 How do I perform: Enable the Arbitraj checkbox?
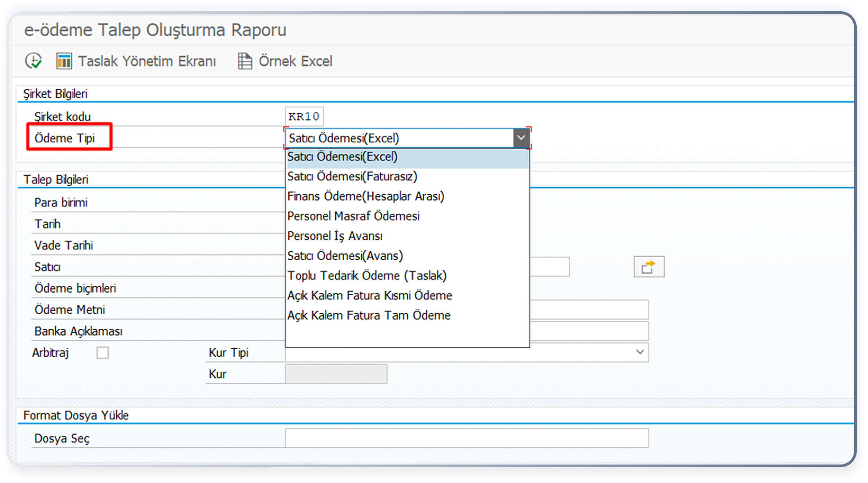click(103, 353)
